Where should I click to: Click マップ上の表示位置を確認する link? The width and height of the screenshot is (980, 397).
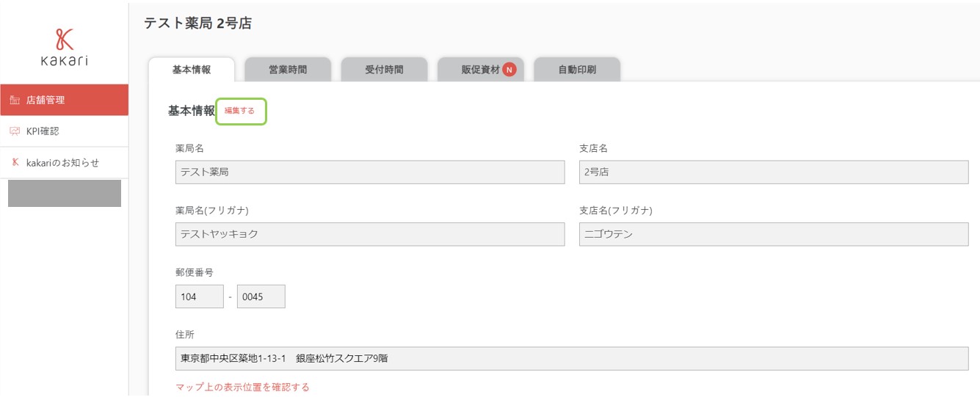click(x=242, y=387)
